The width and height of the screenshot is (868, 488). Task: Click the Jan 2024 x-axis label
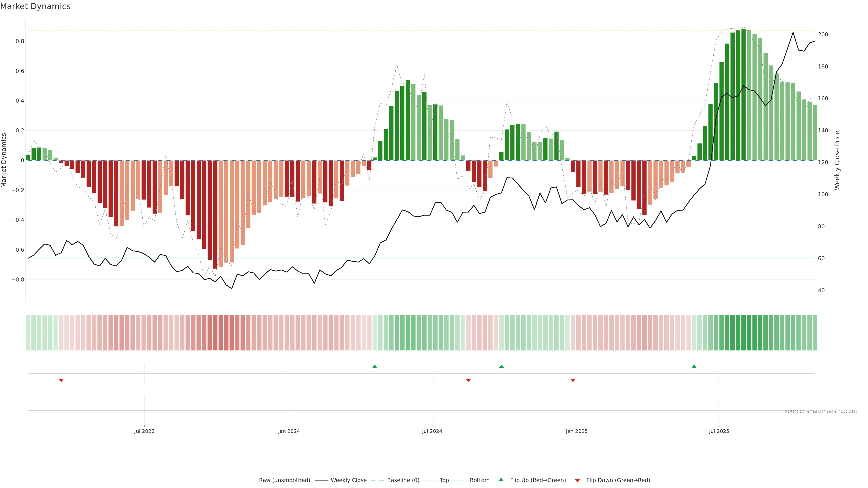tap(289, 431)
